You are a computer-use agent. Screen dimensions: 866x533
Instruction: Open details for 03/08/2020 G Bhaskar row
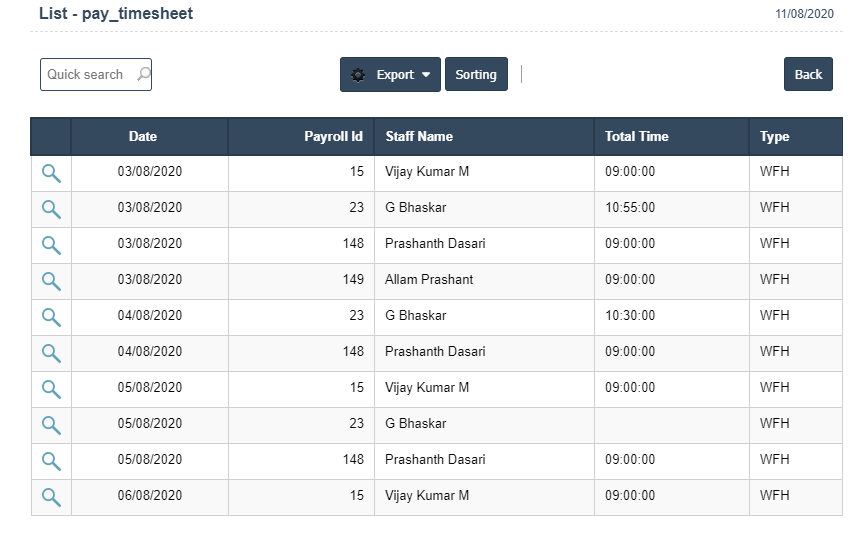pos(51,210)
